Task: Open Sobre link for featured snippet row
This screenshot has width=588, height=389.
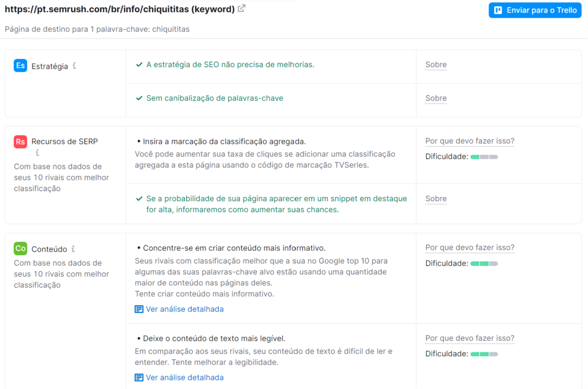Action: (436, 199)
